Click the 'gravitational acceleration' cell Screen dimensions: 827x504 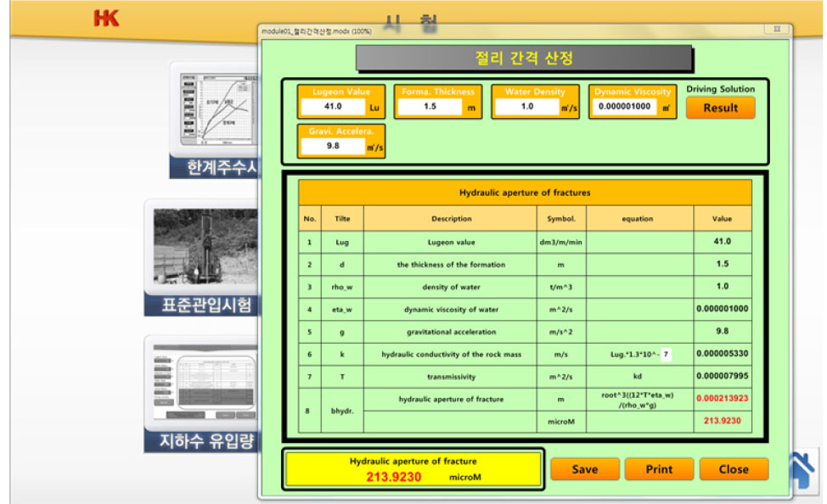tap(451, 332)
